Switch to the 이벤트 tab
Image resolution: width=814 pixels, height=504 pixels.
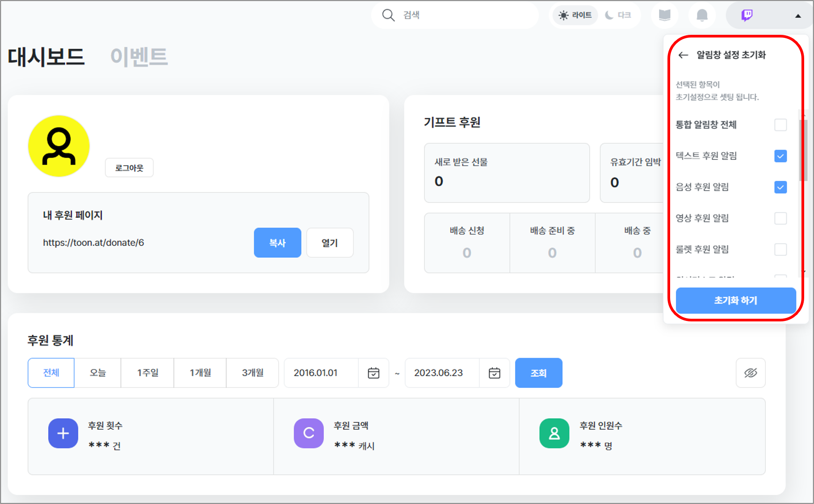coord(138,57)
